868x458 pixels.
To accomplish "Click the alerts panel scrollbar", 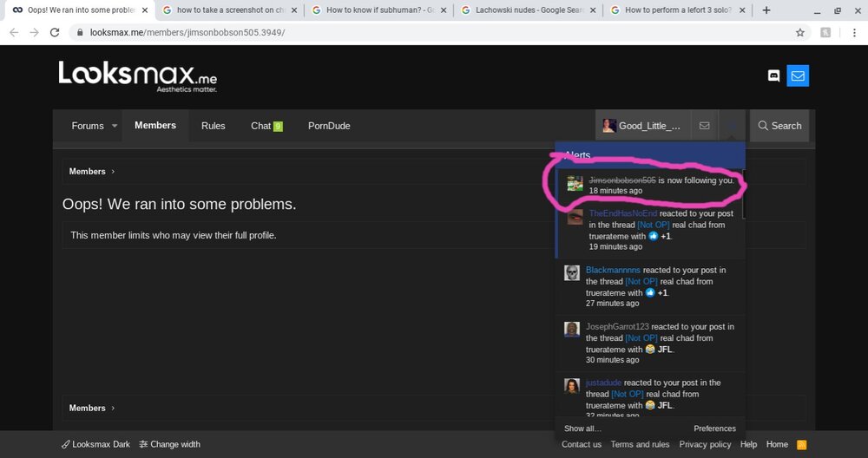I will point(744,193).
